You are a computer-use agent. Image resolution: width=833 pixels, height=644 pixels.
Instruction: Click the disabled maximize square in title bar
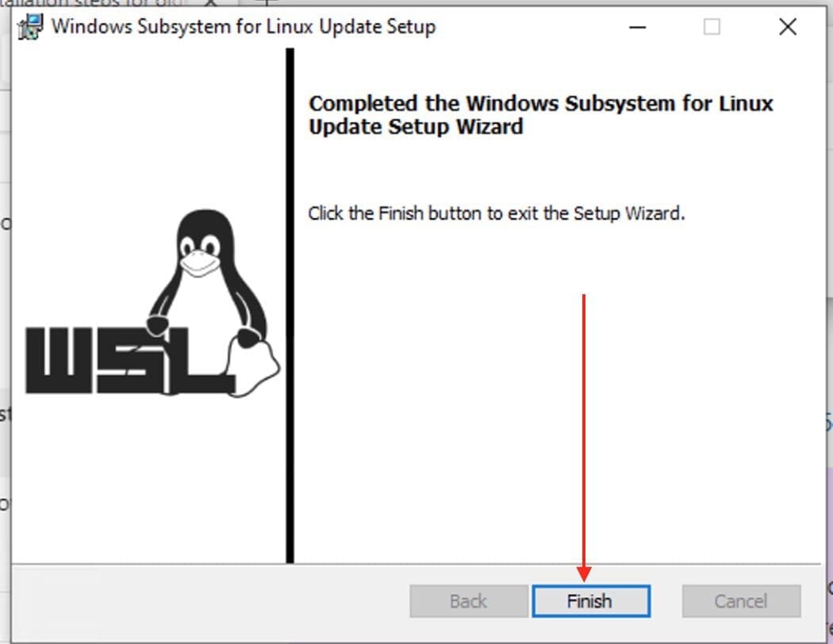(712, 26)
